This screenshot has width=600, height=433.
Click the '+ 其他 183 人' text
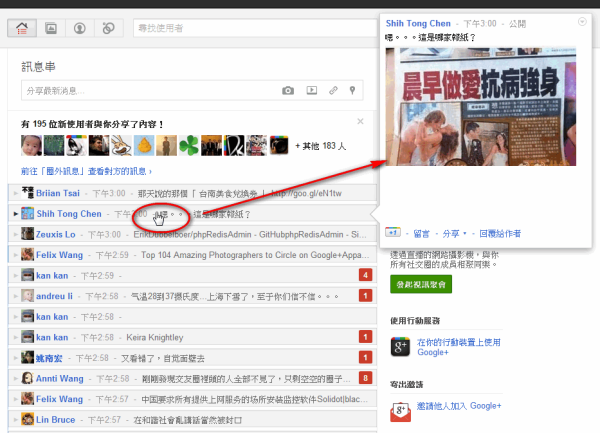click(321, 146)
